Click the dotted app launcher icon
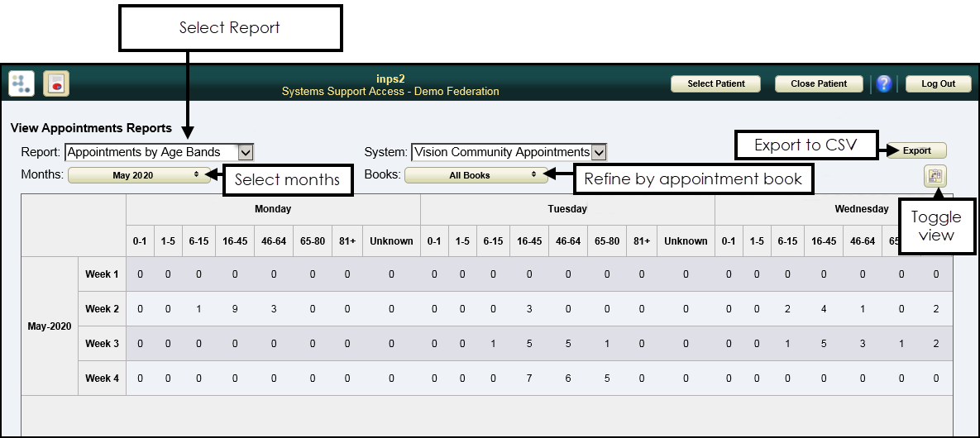This screenshot has width=980, height=438. tap(22, 83)
